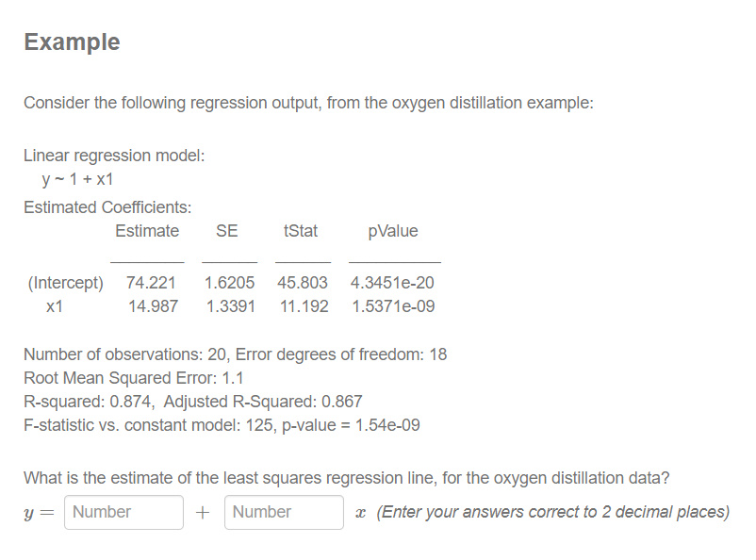
Task: Click the second Number input field
Action: coord(284,512)
